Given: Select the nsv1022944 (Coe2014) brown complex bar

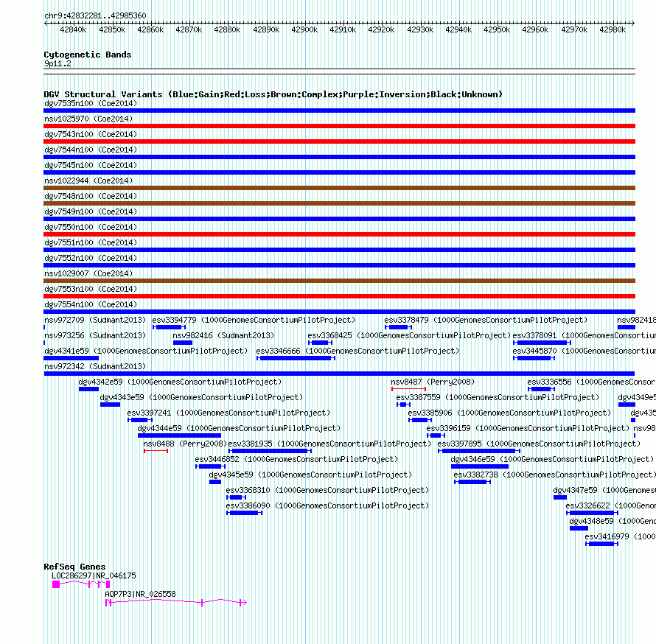Looking at the screenshot, I should [339, 188].
